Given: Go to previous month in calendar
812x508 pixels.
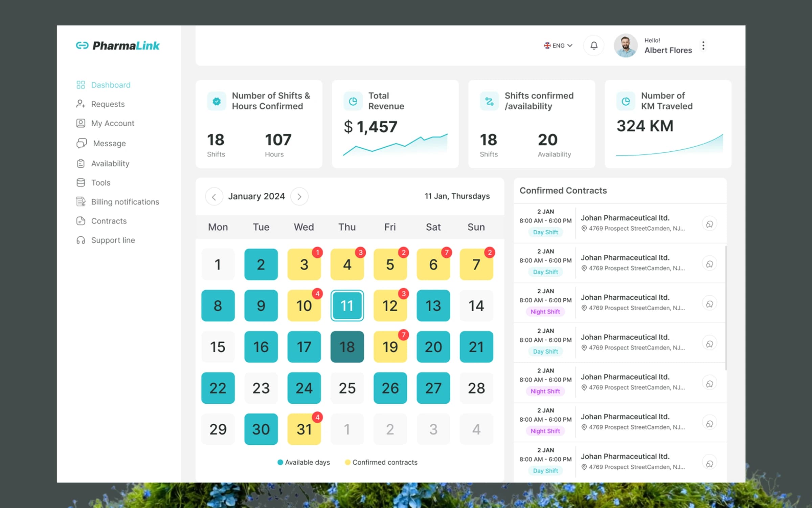Looking at the screenshot, I should click(x=214, y=196).
